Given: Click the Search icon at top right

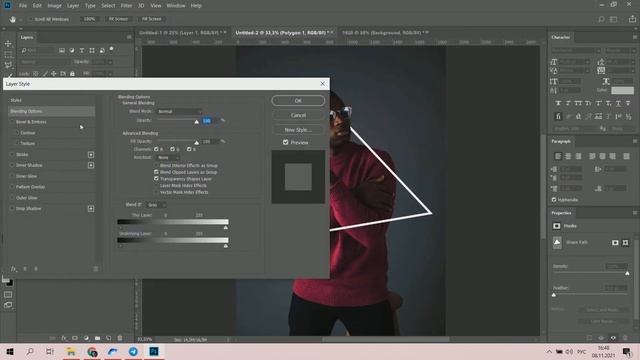Looking at the screenshot, I should (x=601, y=19).
